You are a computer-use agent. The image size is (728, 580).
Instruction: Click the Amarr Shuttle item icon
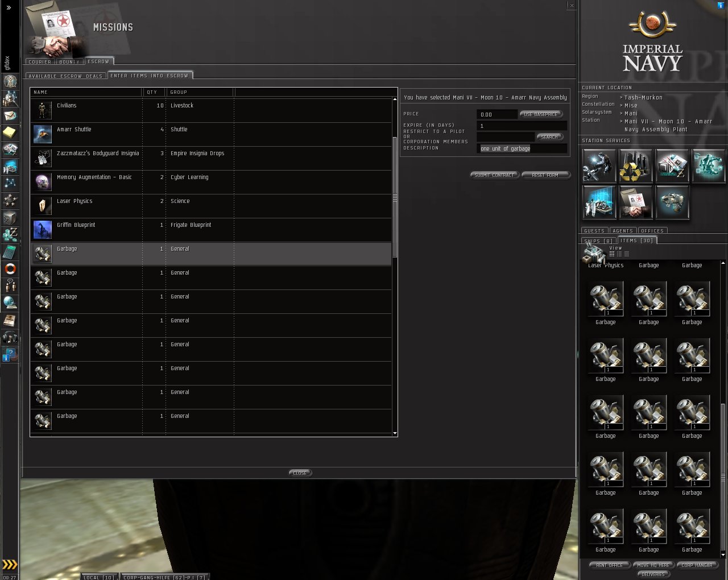tap(42, 134)
